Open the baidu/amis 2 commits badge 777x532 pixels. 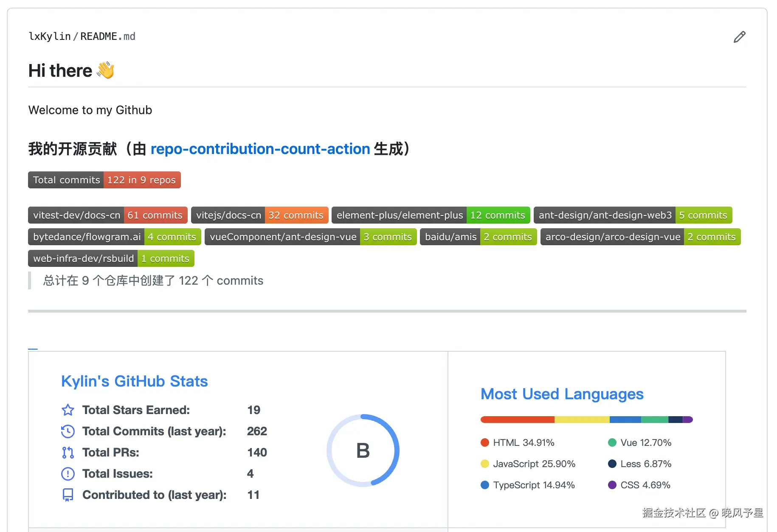point(479,237)
